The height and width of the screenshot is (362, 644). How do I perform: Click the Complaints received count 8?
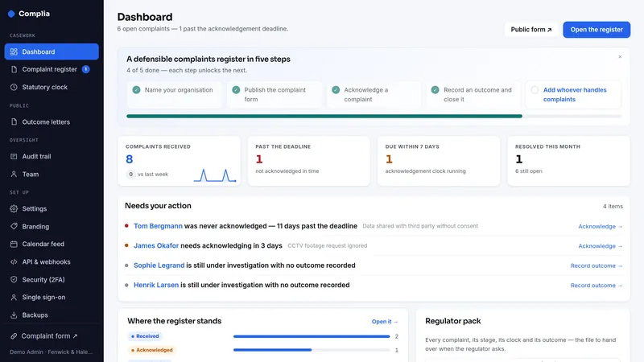130,159
